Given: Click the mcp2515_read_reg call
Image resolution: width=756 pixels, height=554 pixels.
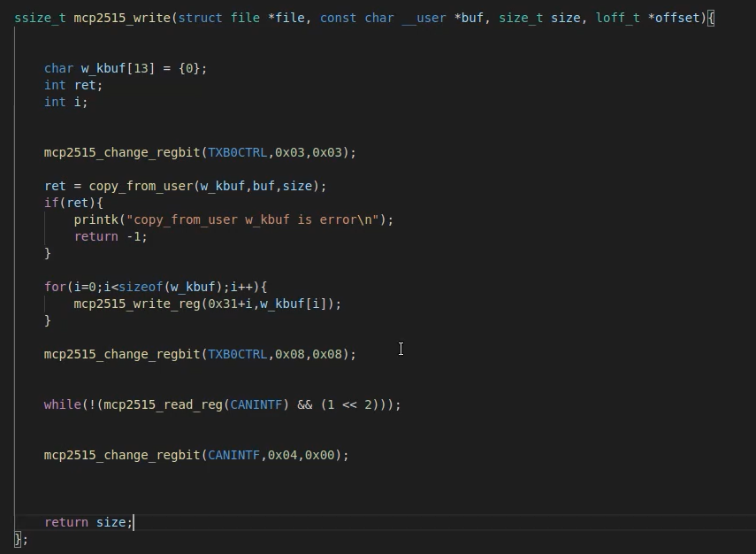Looking at the screenshot, I should 163,404.
